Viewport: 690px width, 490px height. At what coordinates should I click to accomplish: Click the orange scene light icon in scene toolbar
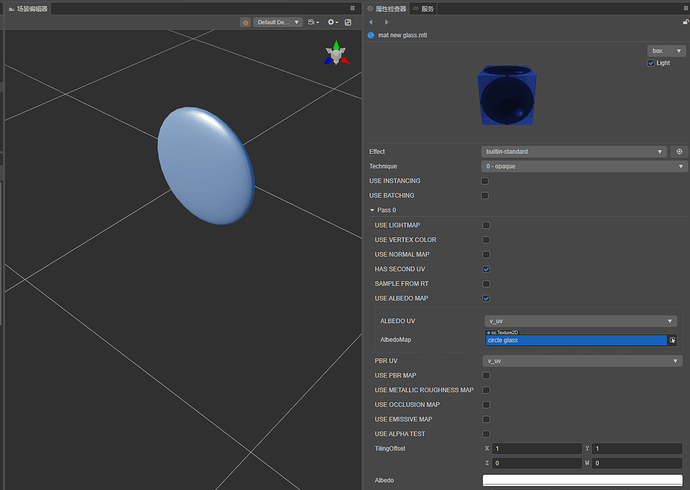tap(245, 22)
